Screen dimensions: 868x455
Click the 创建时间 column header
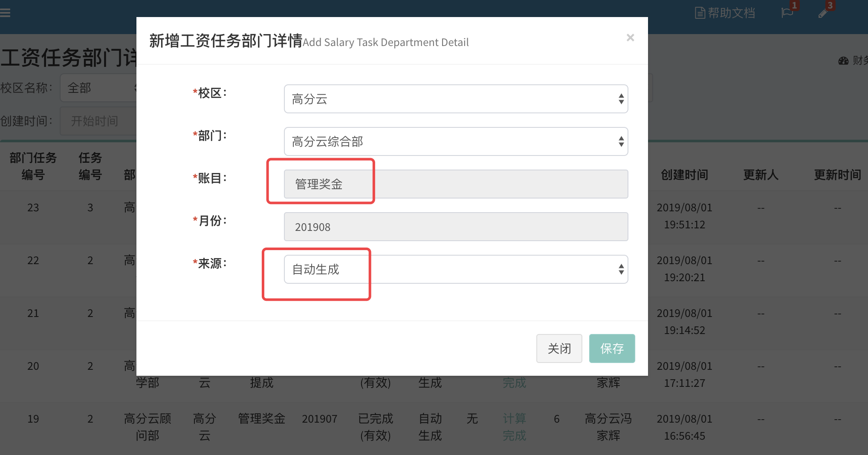[x=684, y=175]
